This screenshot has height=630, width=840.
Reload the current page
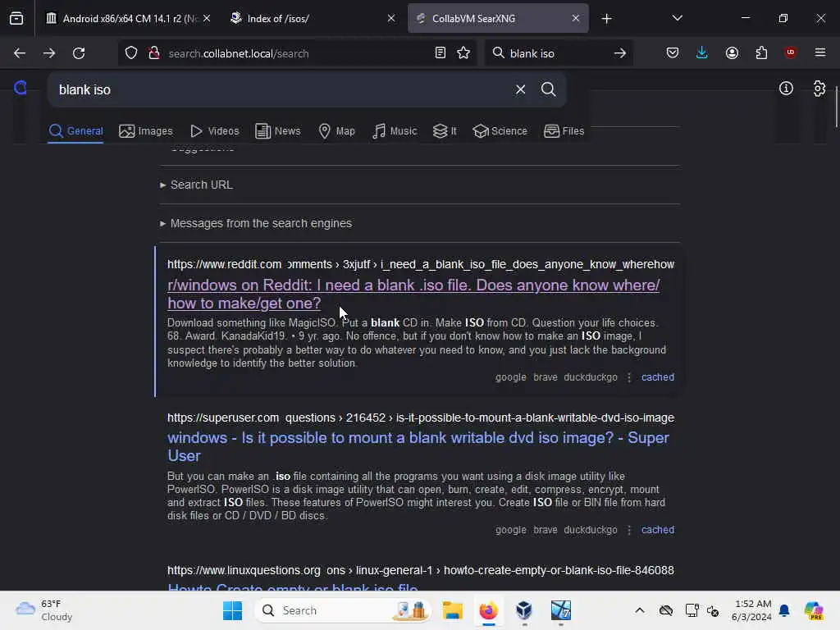tap(79, 53)
